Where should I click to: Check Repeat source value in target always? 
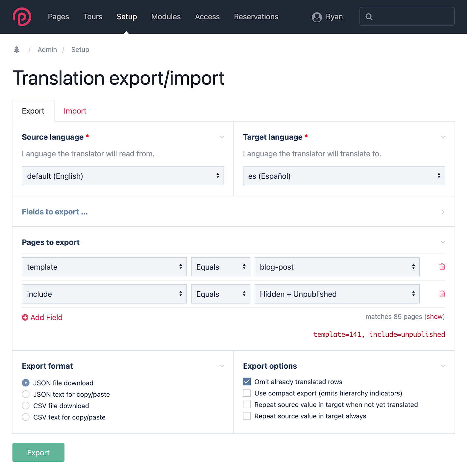(x=247, y=416)
